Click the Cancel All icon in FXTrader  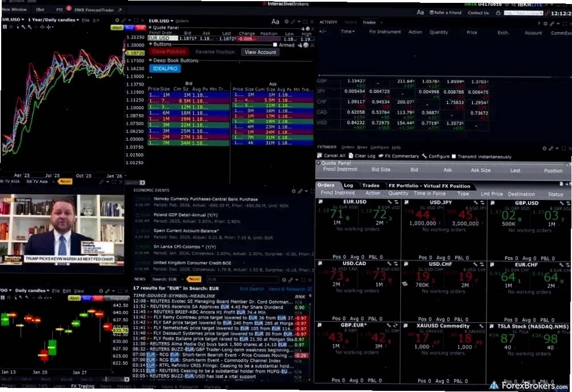pos(320,155)
